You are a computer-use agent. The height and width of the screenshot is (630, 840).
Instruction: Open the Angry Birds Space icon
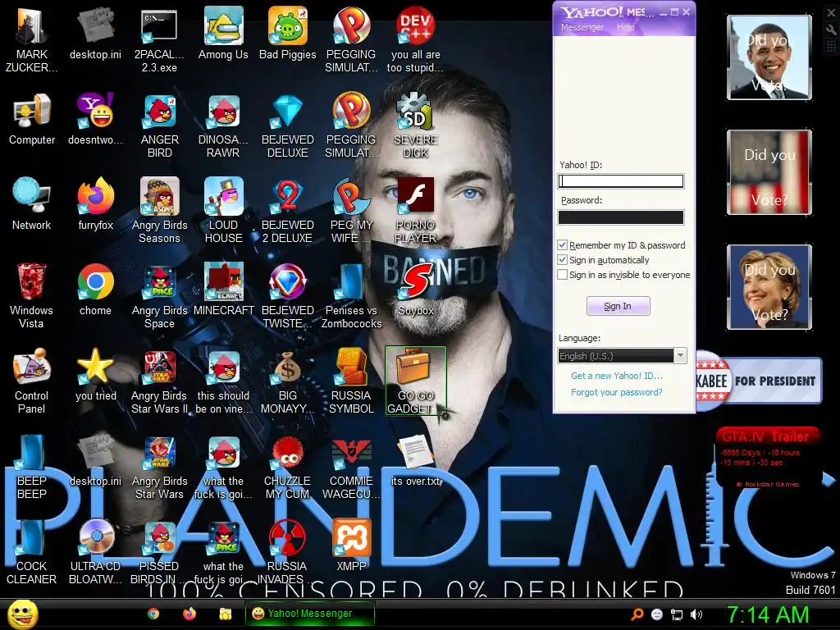[x=160, y=295]
